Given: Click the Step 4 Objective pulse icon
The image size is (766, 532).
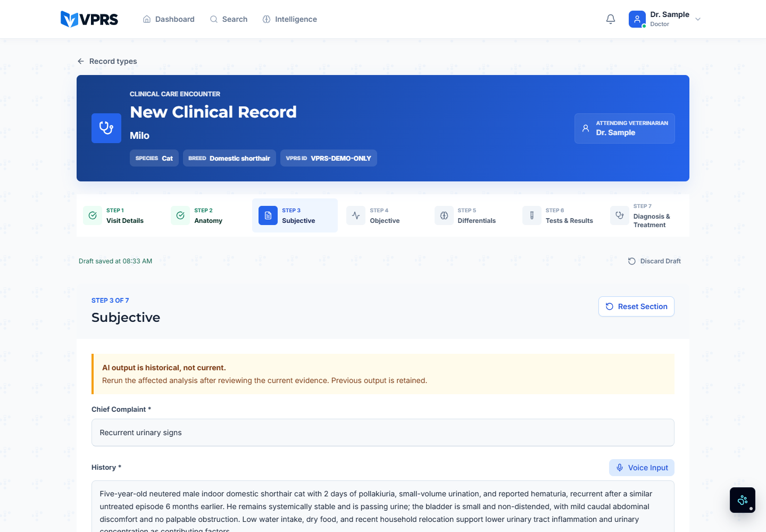Looking at the screenshot, I should pyautogui.click(x=356, y=215).
